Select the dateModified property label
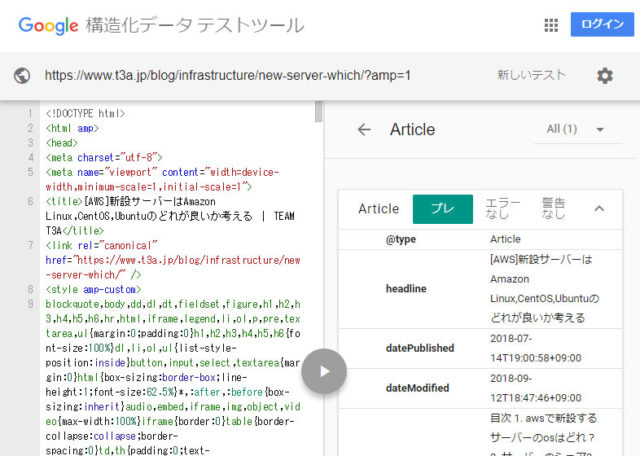Image resolution: width=640 pixels, height=456 pixels. click(x=417, y=388)
